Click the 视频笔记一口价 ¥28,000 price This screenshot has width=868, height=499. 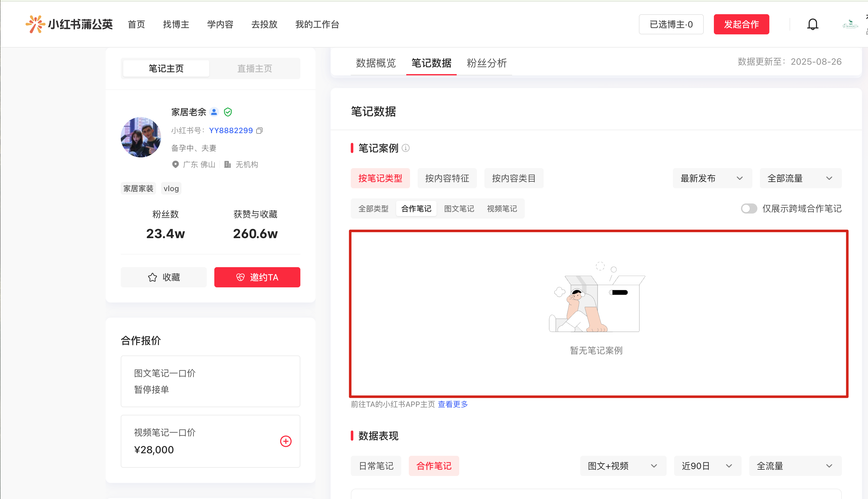tap(154, 450)
